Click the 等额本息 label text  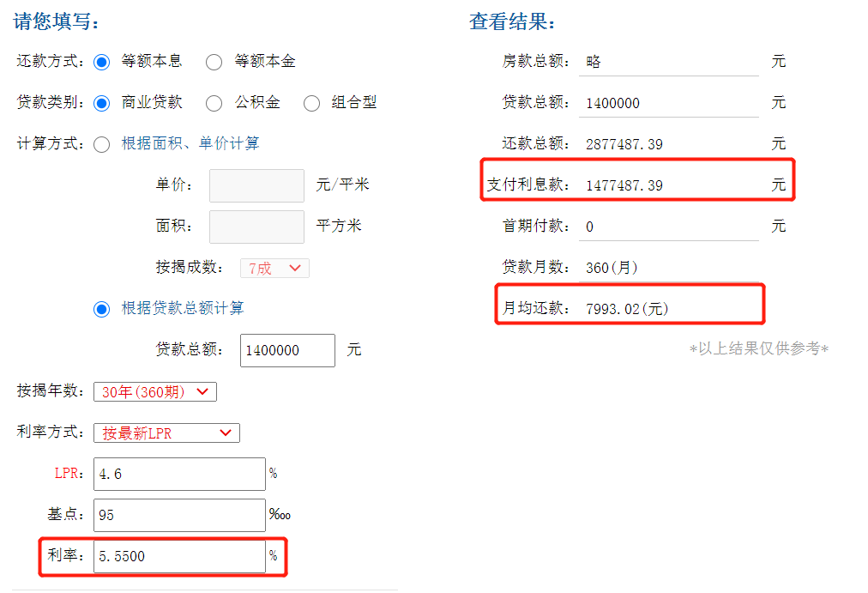[x=152, y=62]
